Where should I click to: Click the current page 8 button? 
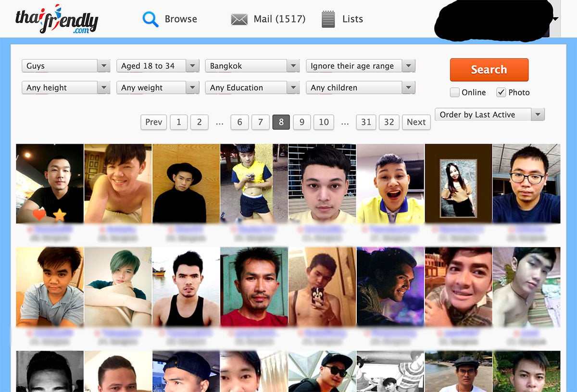click(x=281, y=122)
